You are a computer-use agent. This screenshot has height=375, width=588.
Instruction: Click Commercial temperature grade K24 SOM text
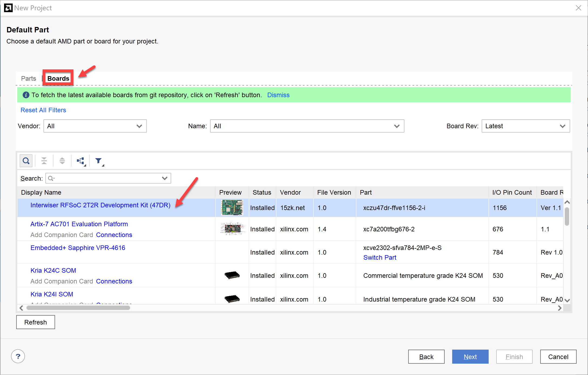(x=423, y=276)
